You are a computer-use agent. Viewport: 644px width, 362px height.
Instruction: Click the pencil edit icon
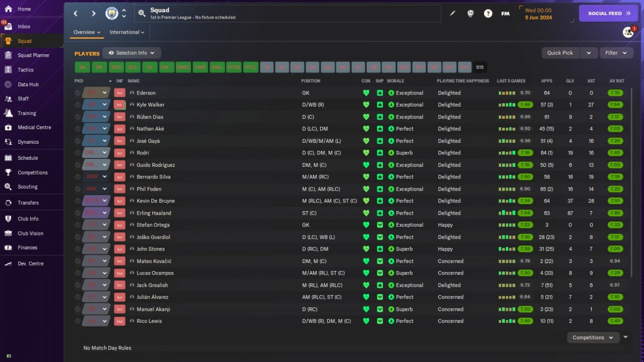coord(452,14)
